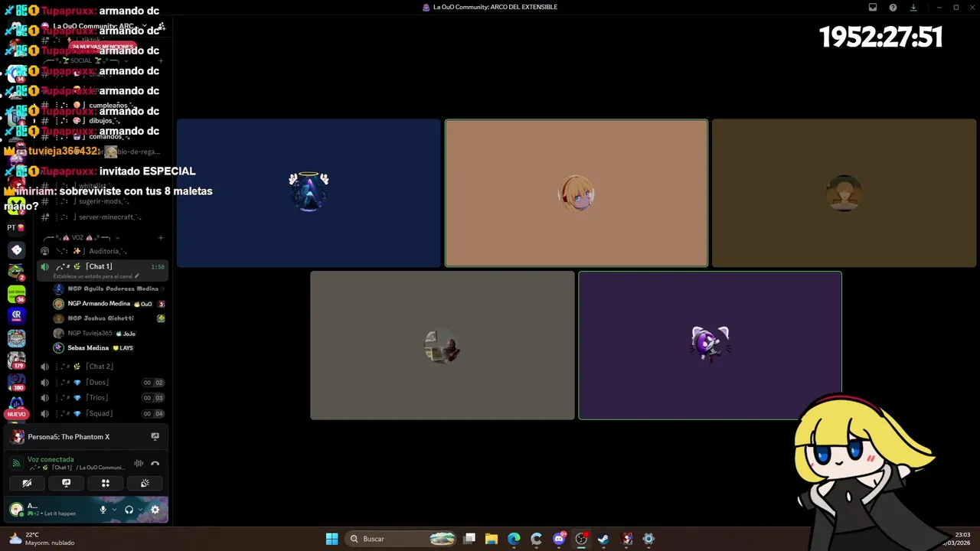Viewport: 980px width, 551px height.
Task: Mute microphone in user panel
Action: [103, 510]
